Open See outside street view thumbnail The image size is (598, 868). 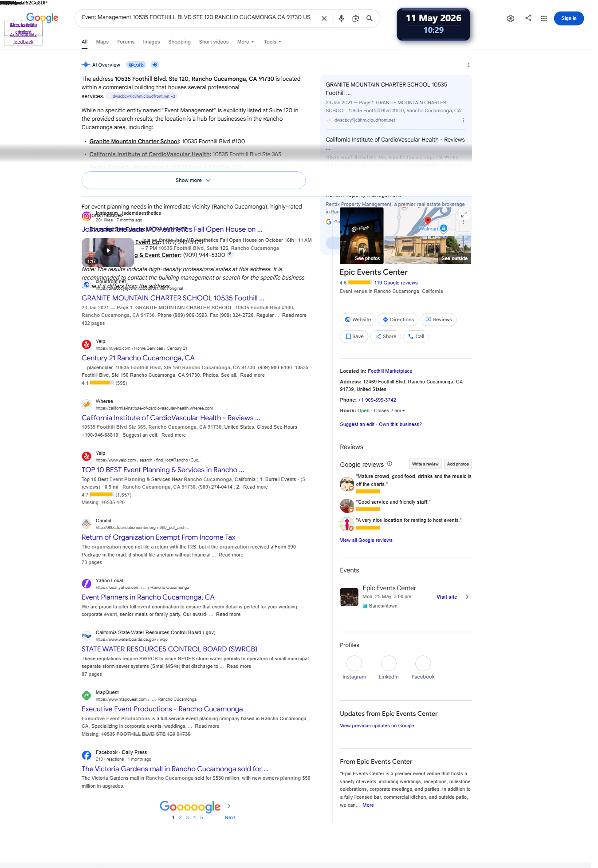[x=428, y=250]
